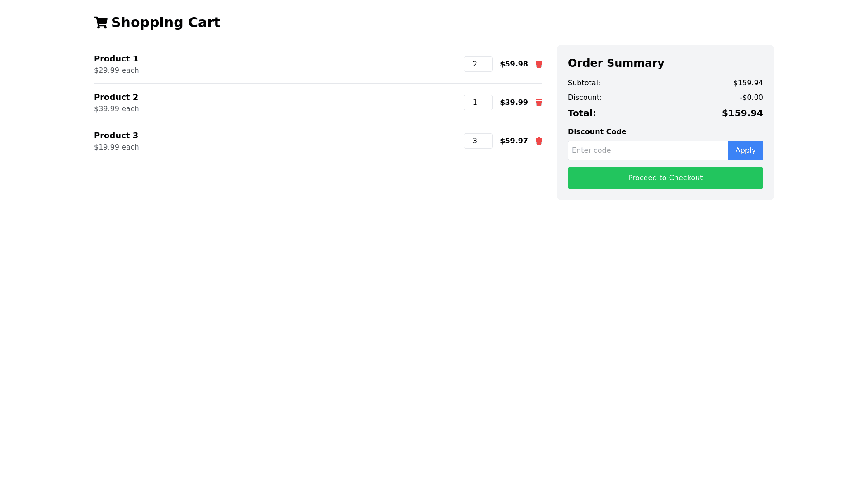Click the Product 3 line price $59.97
868x488 pixels.
pyautogui.click(x=514, y=141)
